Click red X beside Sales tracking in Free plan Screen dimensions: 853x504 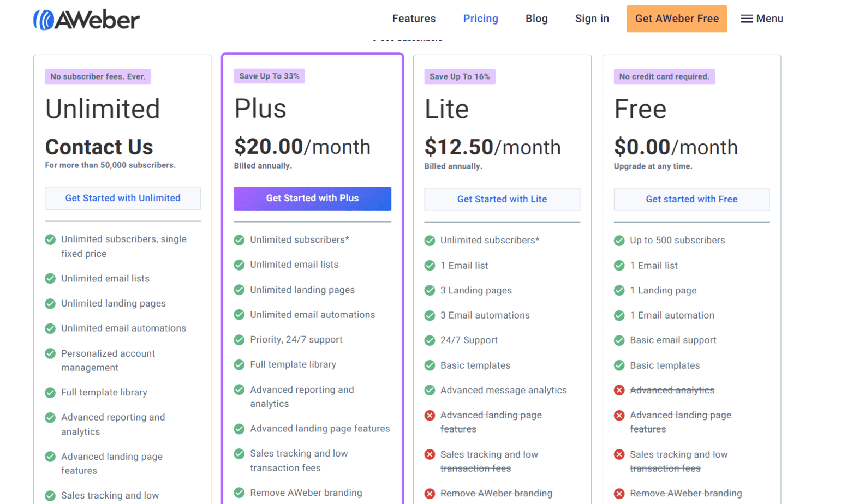tap(619, 454)
